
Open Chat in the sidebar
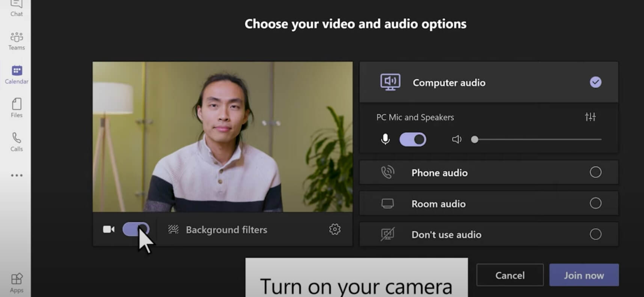tap(16, 9)
